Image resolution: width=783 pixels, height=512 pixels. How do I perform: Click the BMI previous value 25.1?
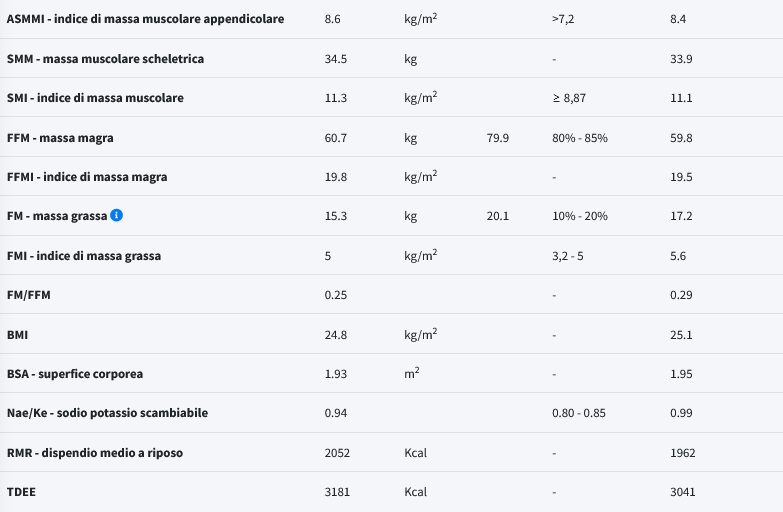tap(681, 335)
